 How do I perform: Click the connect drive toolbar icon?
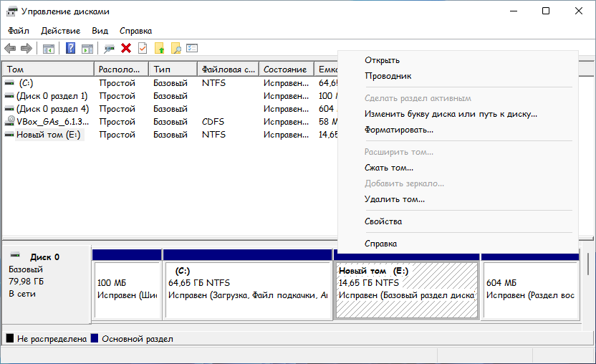click(x=109, y=48)
